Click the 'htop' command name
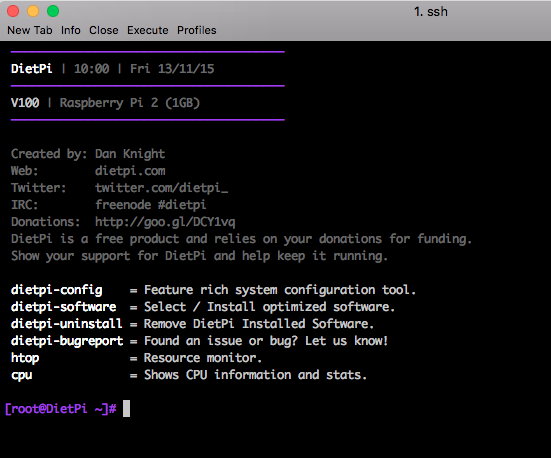Image resolution: width=551 pixels, height=458 pixels. [25, 358]
